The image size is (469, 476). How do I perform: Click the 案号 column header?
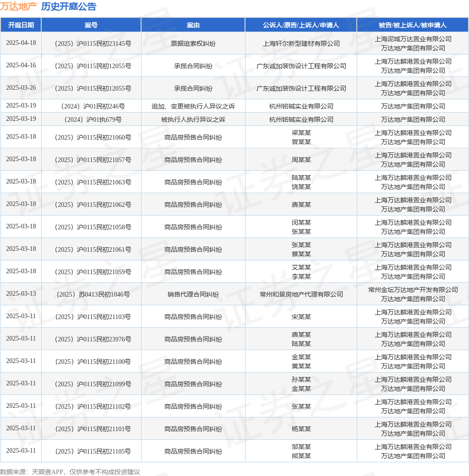[x=91, y=25]
